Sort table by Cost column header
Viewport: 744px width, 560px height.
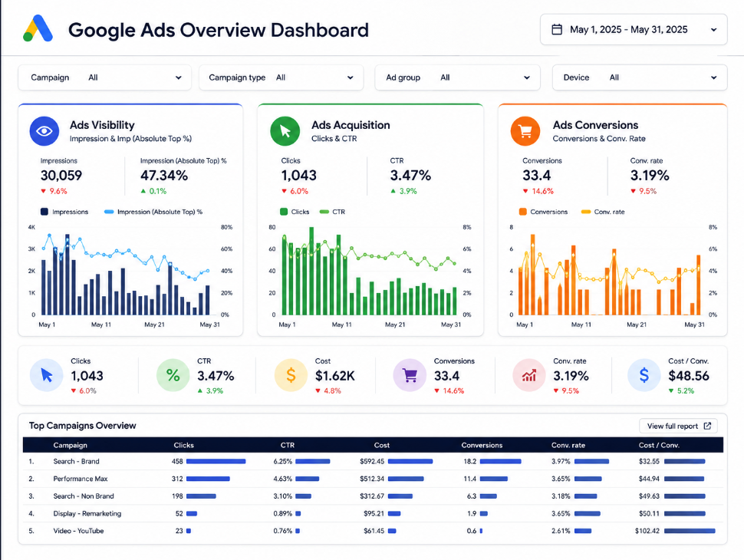pyautogui.click(x=381, y=445)
